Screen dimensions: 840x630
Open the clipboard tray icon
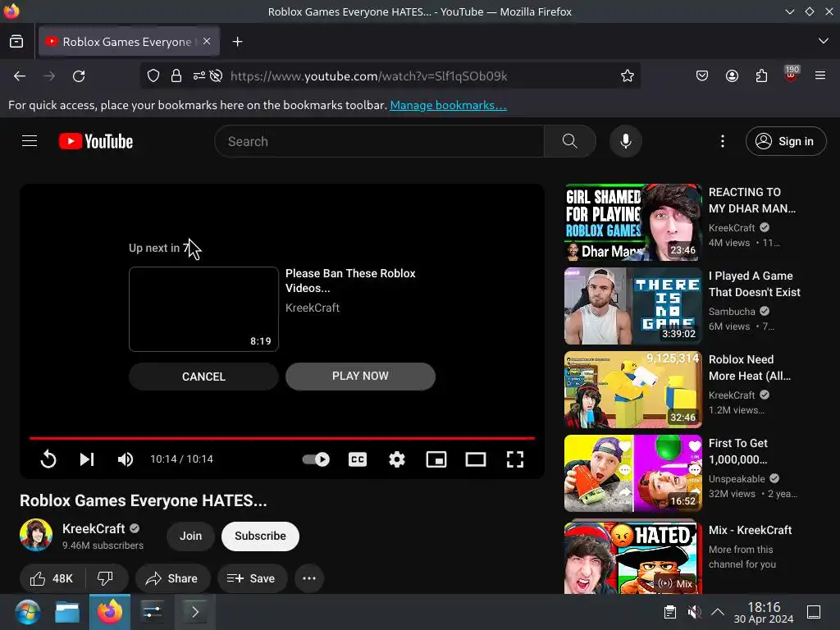coord(669,612)
